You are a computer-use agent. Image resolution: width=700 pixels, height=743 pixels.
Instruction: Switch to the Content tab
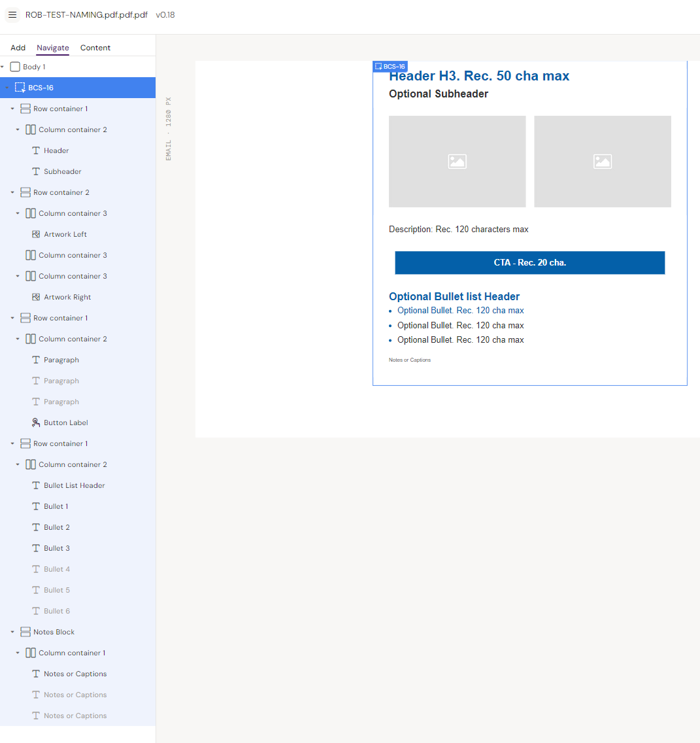point(95,48)
